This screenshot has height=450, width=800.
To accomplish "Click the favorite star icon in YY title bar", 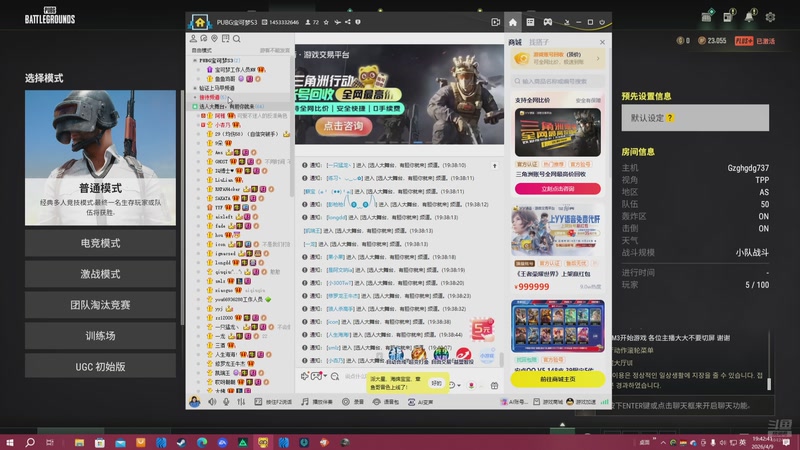I will pos(327,22).
